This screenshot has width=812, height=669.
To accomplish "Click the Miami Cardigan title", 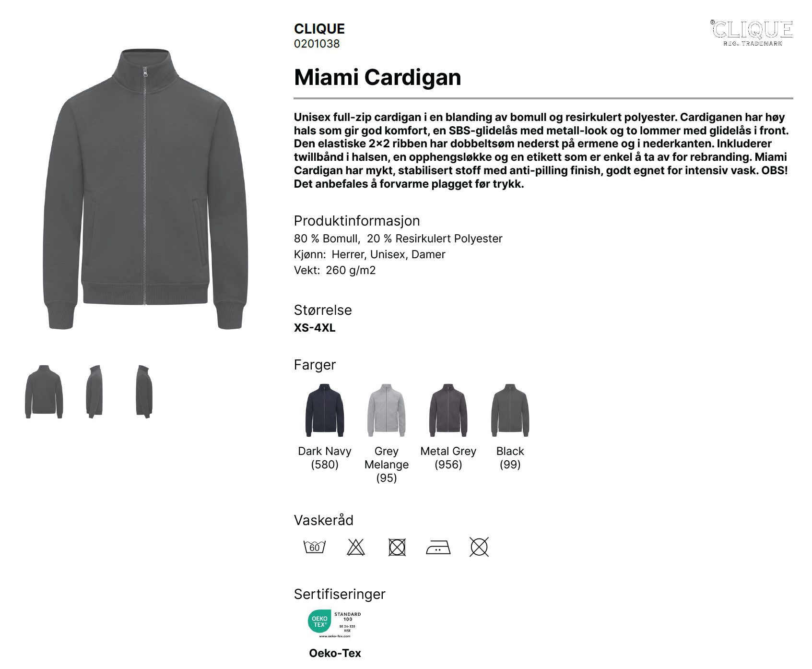I will point(377,77).
